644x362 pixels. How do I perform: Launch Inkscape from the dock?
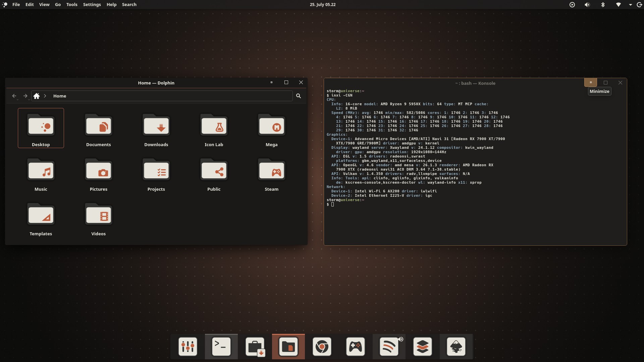point(456,347)
